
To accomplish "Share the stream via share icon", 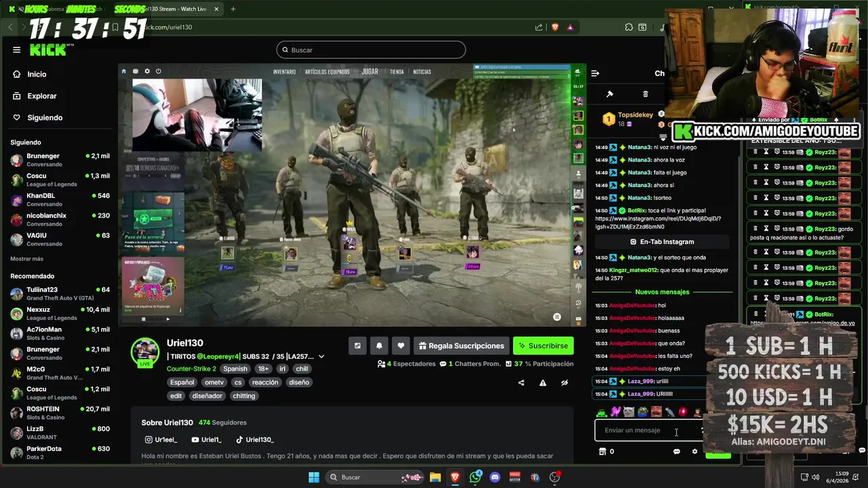I will tap(521, 383).
